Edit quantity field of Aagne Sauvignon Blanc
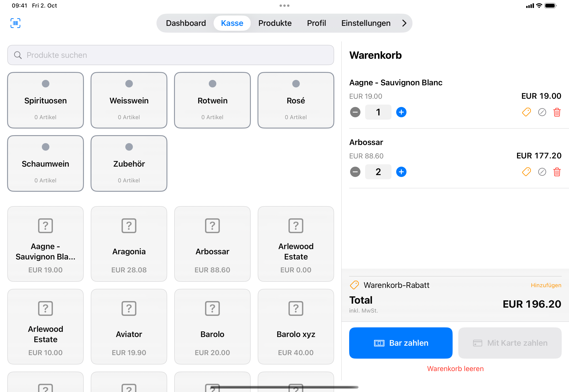 (x=378, y=112)
